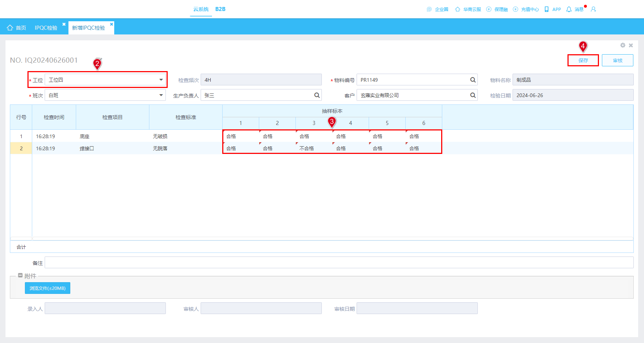Open 华商云服 in top bar
644x343 pixels.
[468, 9]
